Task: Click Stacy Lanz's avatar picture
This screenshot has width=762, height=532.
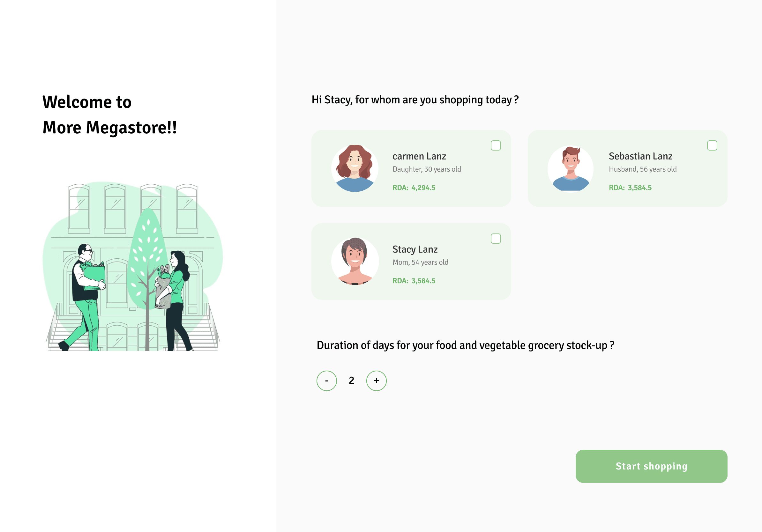Action: click(355, 262)
